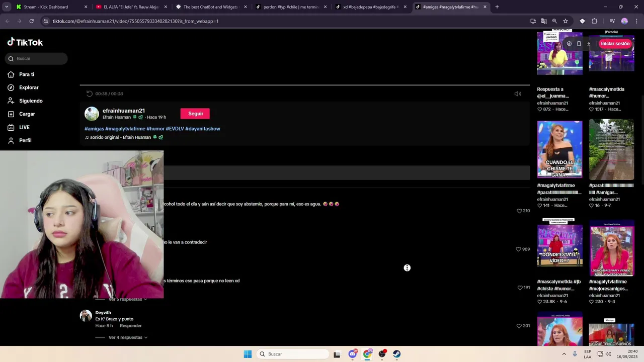Click the phone app icon in header
This screenshot has height=362, width=644.
(x=579, y=44)
